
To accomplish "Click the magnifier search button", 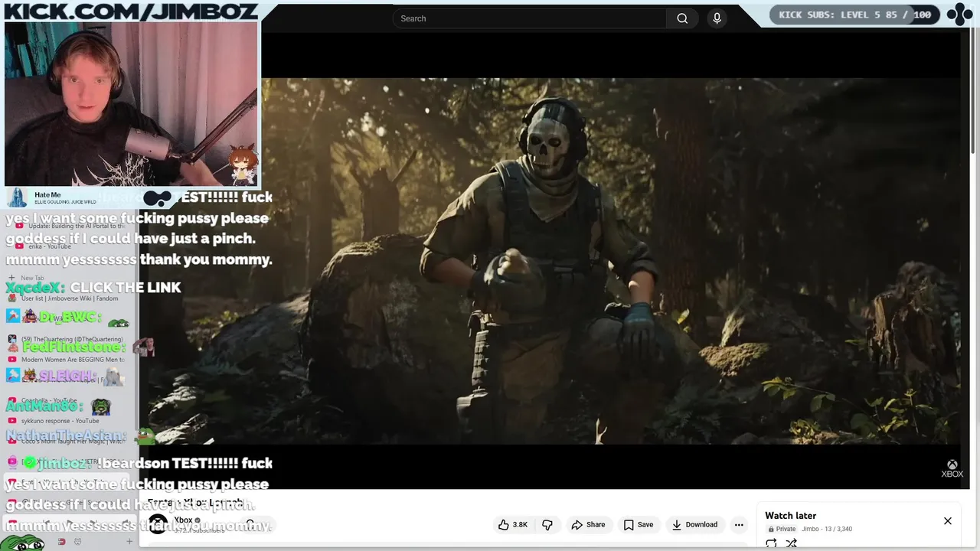I will 682,18.
